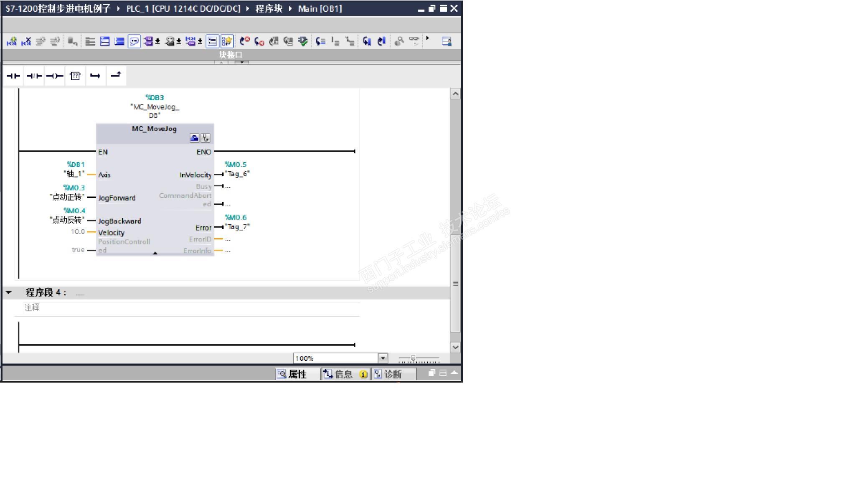Collapse MC_MoveJog block parameters with bottom arrow

click(x=155, y=253)
